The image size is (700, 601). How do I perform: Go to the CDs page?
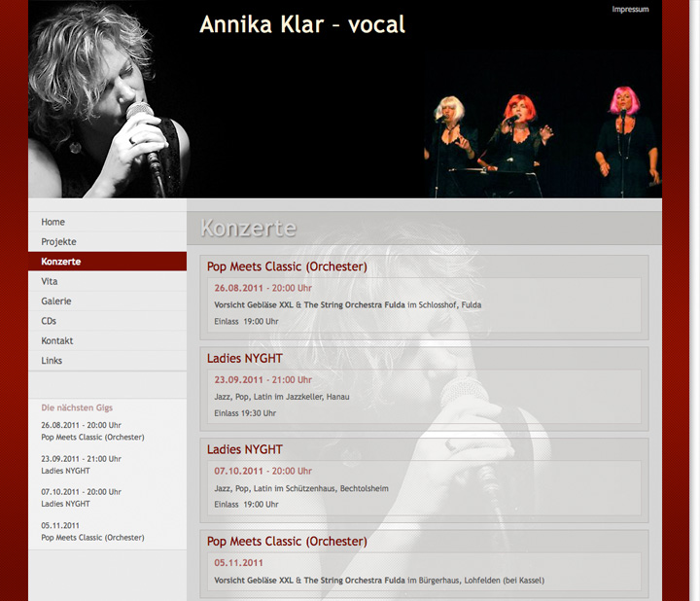(107, 321)
